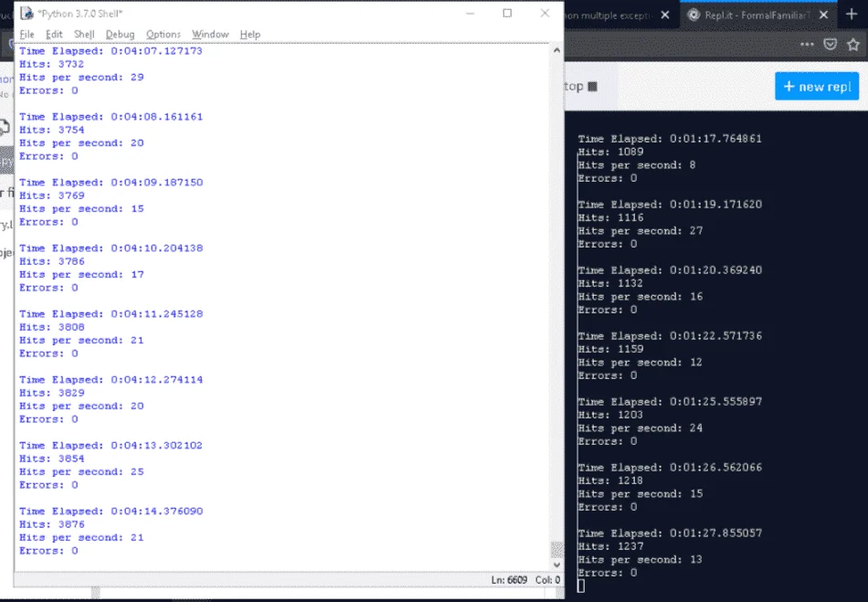Click 'Hits: 3732' line in Python Shell
Screen dimensions: 868x602
[51, 64]
